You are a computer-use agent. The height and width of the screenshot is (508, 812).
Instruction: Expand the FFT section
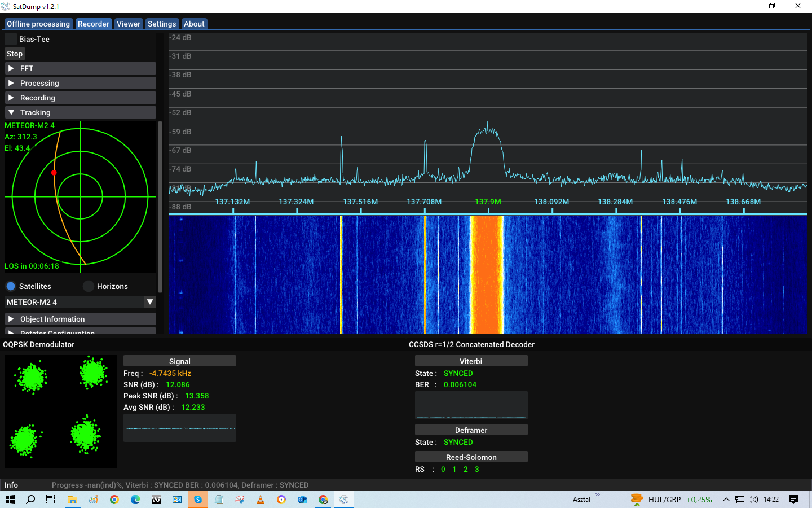tap(80, 68)
